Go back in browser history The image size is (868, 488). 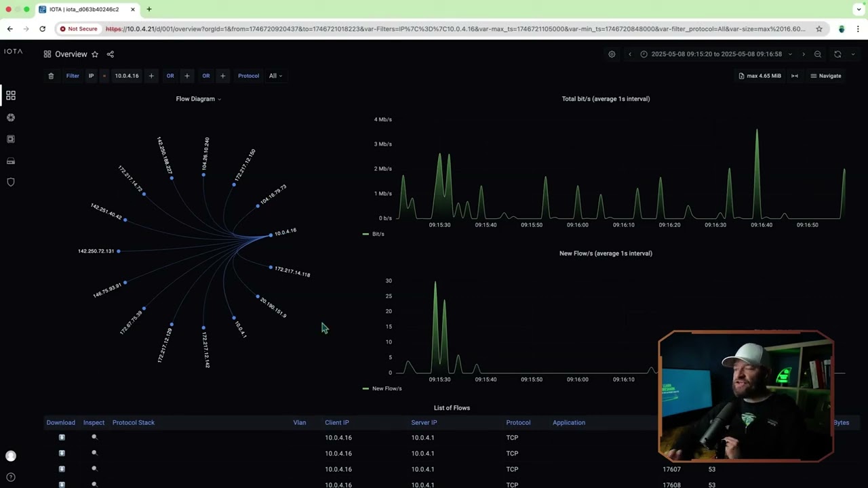tap(9, 29)
